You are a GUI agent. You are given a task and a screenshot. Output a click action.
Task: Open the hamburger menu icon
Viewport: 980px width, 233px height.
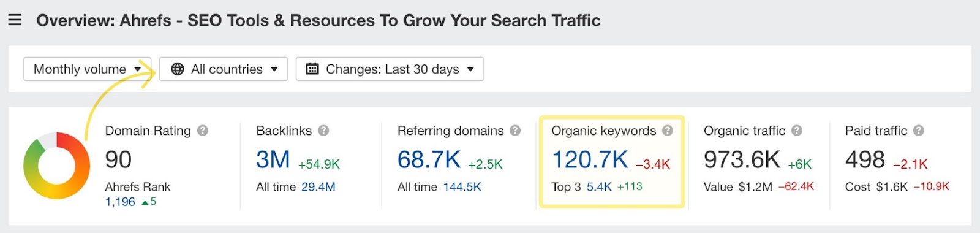[x=15, y=20]
